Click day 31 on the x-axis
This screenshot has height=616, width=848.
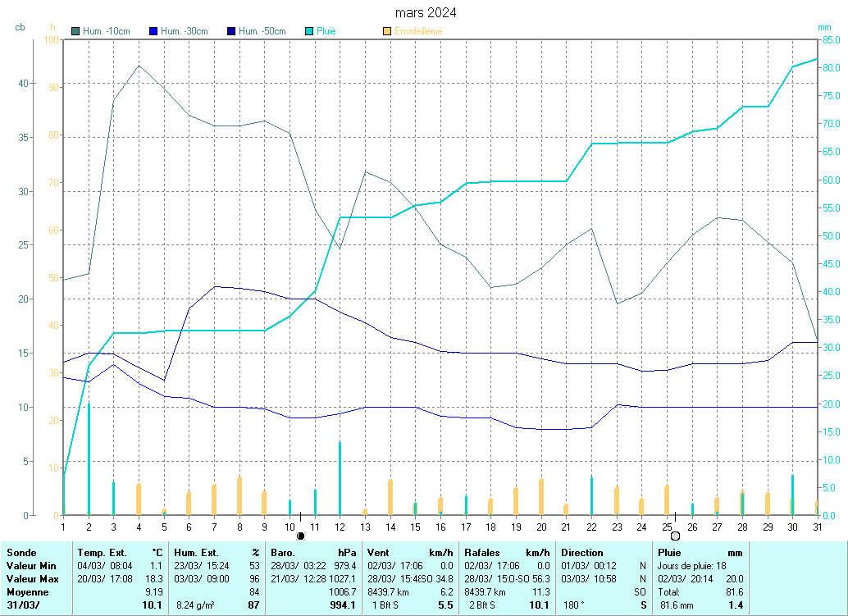point(817,525)
